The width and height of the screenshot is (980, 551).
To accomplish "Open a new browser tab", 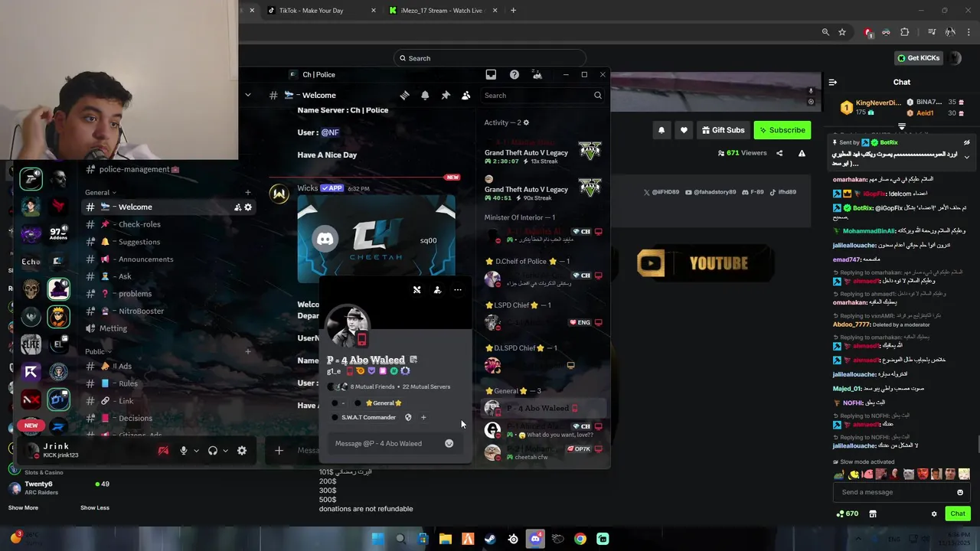I will pos(513,11).
